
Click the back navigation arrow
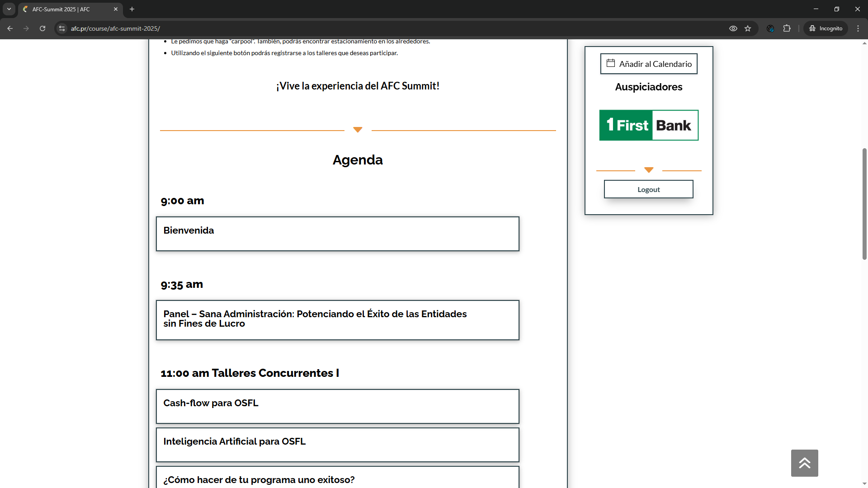10,28
